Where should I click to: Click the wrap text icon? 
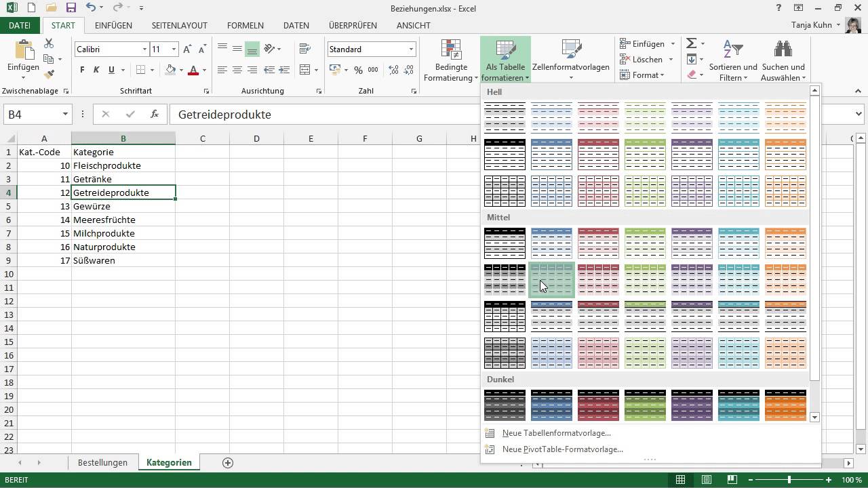pyautogui.click(x=305, y=49)
